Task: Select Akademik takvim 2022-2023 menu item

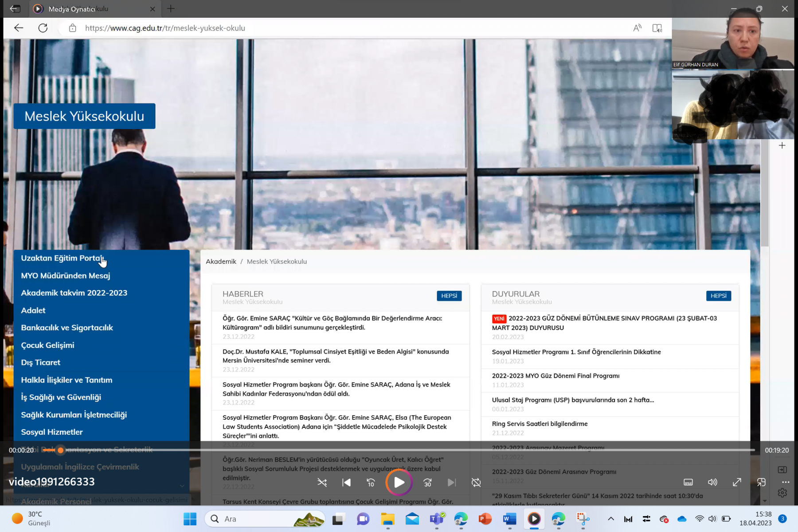Action: (x=74, y=293)
